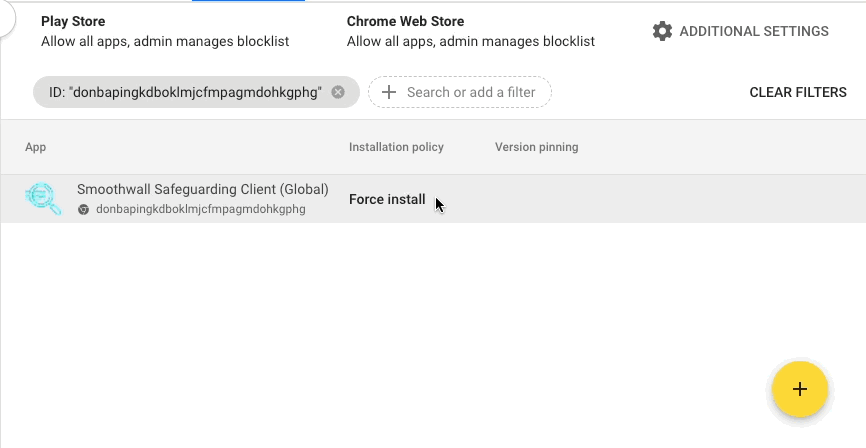
Task: Click the Chrome Web Store heading
Action: (405, 22)
